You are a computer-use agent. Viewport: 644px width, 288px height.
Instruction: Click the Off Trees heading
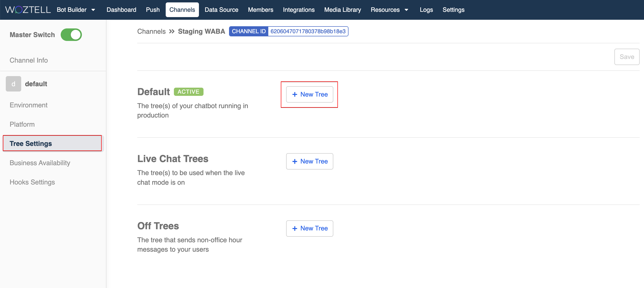click(158, 226)
